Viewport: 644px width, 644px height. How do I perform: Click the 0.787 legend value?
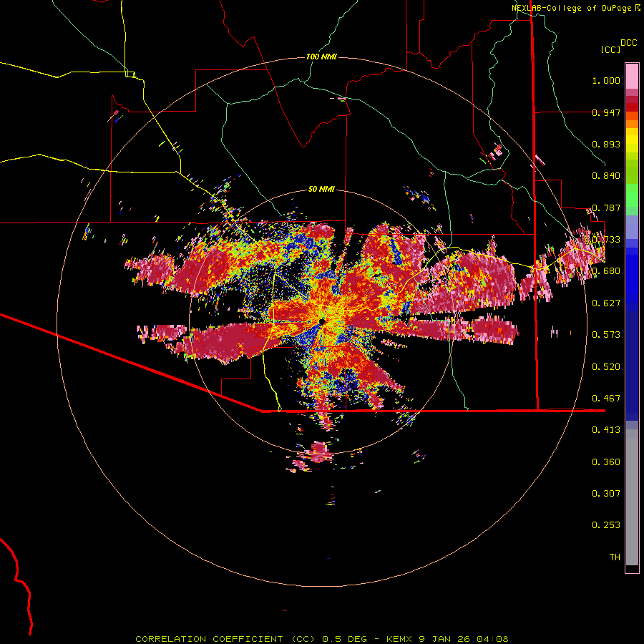pos(606,208)
